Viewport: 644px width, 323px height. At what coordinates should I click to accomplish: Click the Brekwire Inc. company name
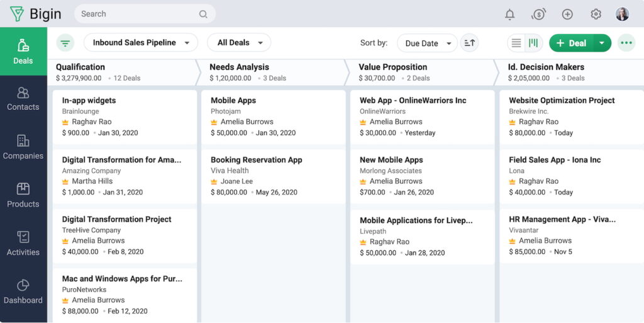tap(528, 111)
